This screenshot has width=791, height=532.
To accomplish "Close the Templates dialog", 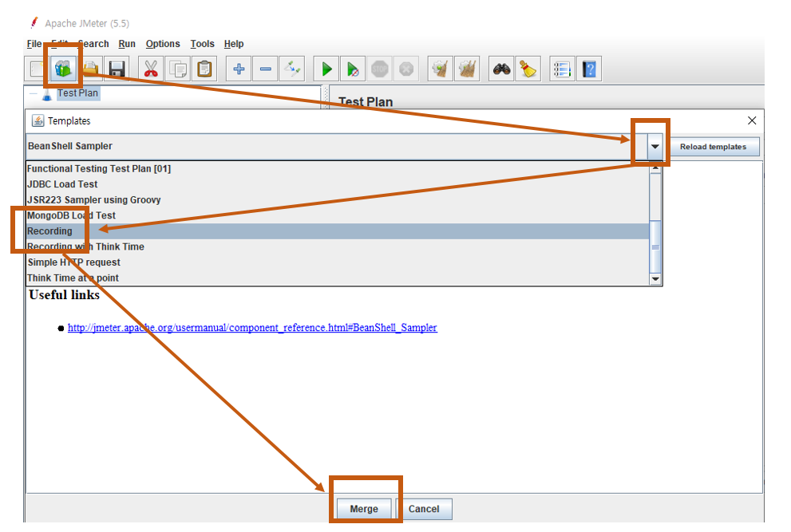I will click(752, 120).
